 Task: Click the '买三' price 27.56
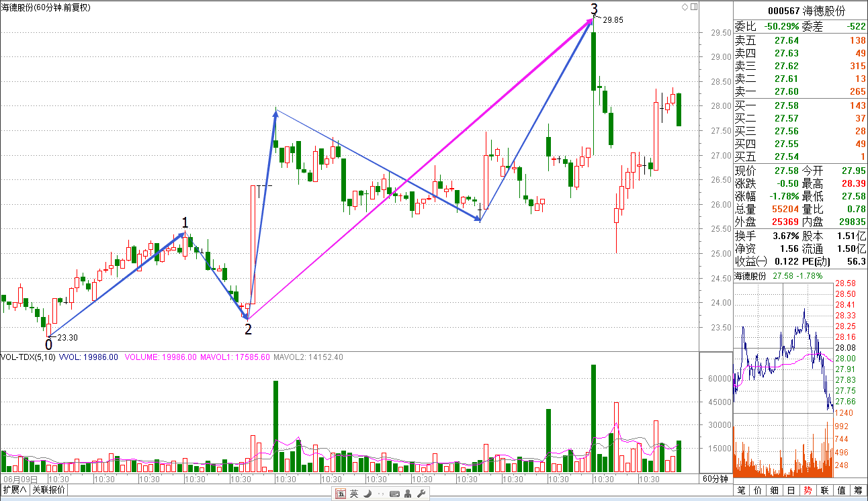click(x=787, y=131)
